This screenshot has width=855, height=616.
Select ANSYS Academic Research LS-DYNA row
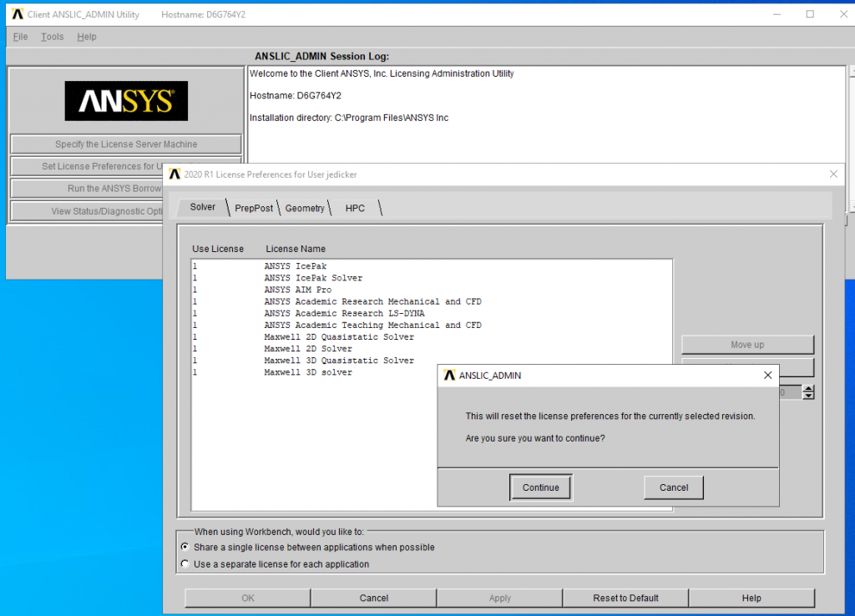432,314
